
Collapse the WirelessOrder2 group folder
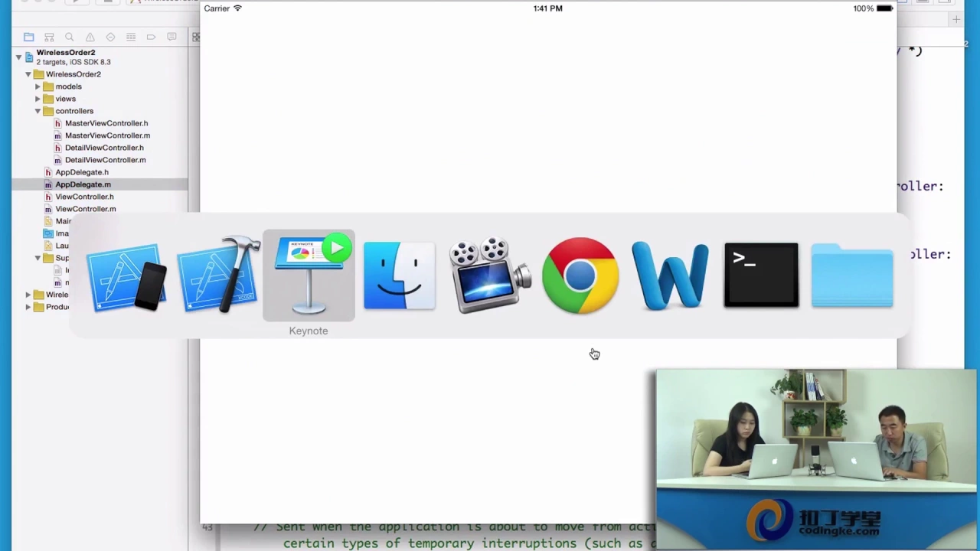coord(28,74)
